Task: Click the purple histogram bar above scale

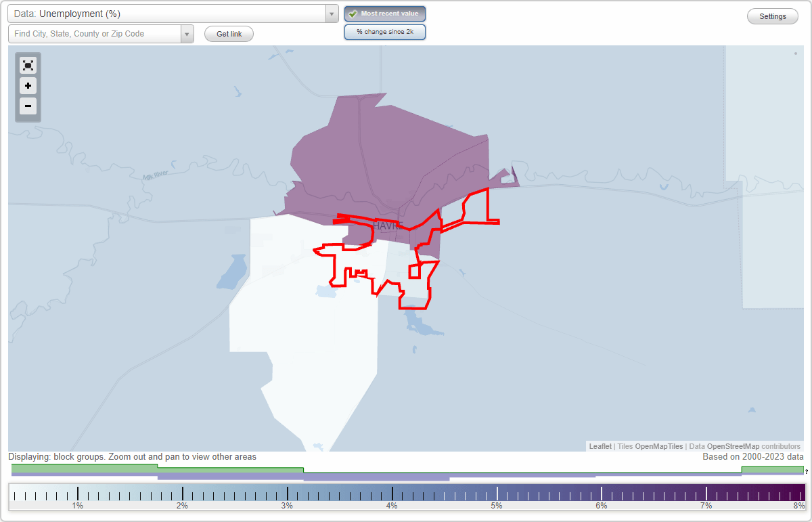Action: click(376, 477)
